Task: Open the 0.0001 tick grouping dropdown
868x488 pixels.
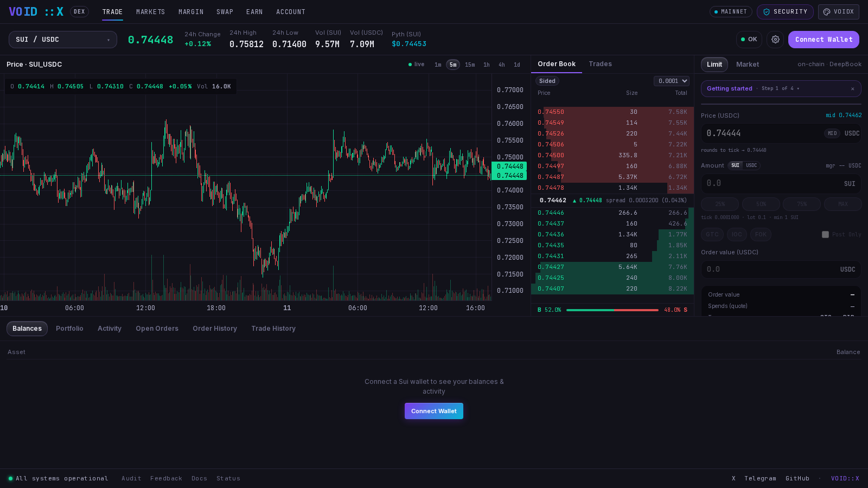Action: [x=672, y=81]
